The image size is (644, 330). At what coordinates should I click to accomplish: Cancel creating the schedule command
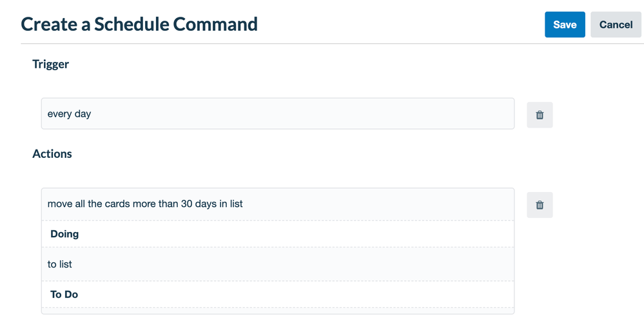tap(616, 24)
